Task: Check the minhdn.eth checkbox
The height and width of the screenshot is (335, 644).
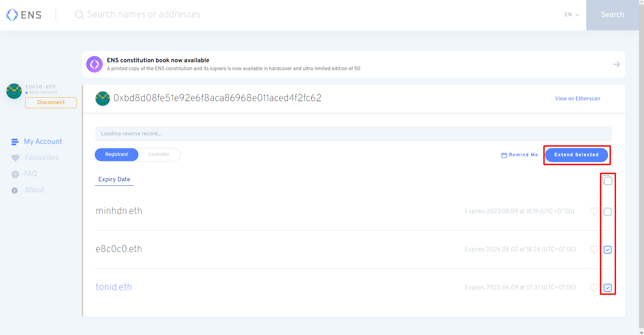Action: (x=607, y=212)
